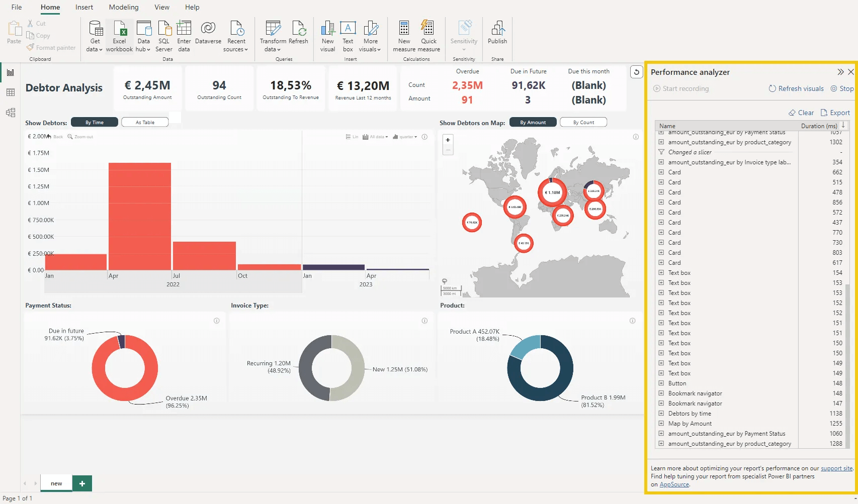Click Refresh visuals in Performance analyzer
This screenshot has width=858, height=504.
coord(796,88)
